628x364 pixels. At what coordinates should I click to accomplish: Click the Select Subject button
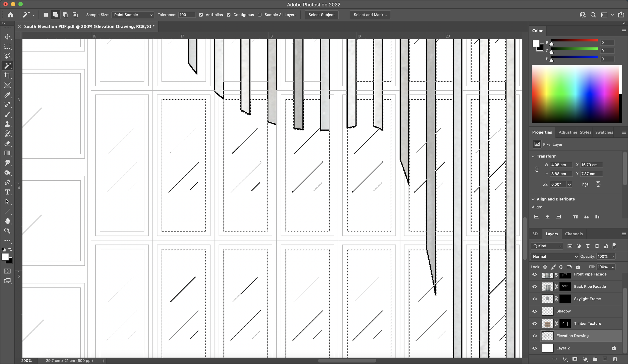tap(321, 15)
